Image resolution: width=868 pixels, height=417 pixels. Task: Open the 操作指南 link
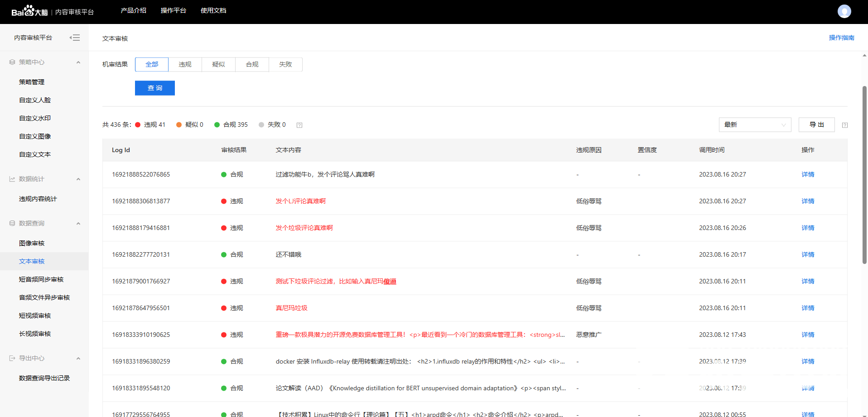coord(841,38)
